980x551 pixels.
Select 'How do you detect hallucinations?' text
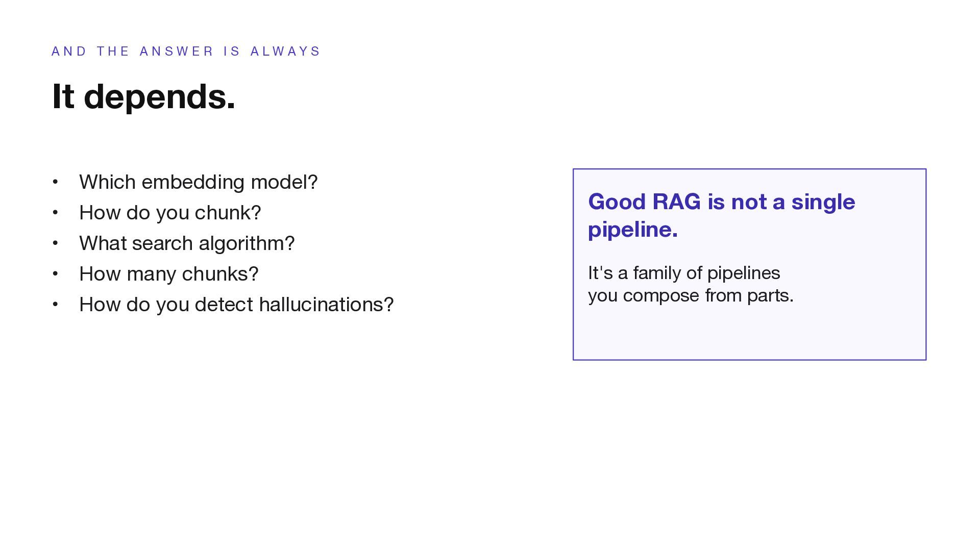pos(236,305)
